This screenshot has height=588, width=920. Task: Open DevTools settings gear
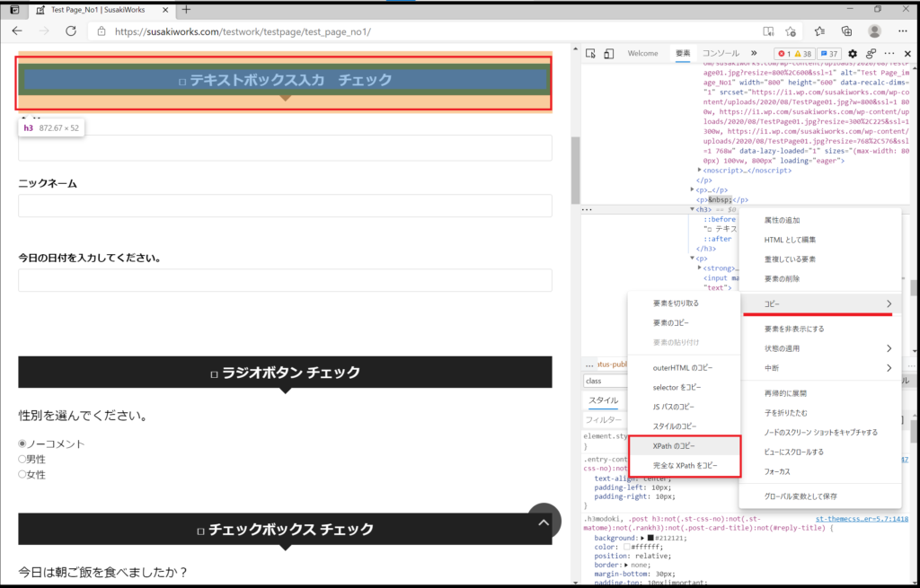pos(853,53)
